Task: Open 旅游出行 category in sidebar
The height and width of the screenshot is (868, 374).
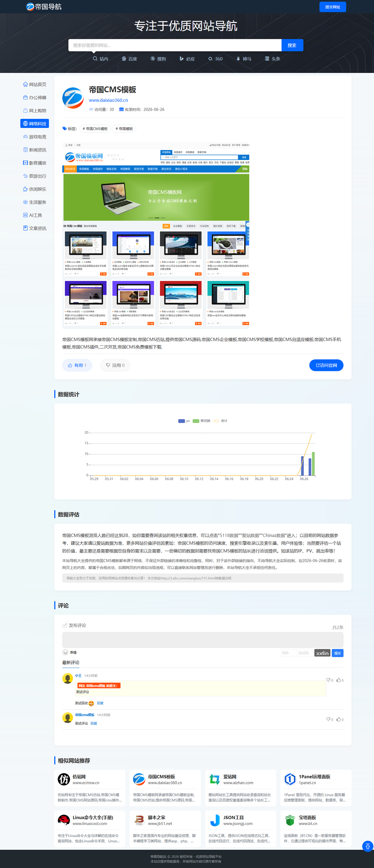Action: pyautogui.click(x=35, y=176)
